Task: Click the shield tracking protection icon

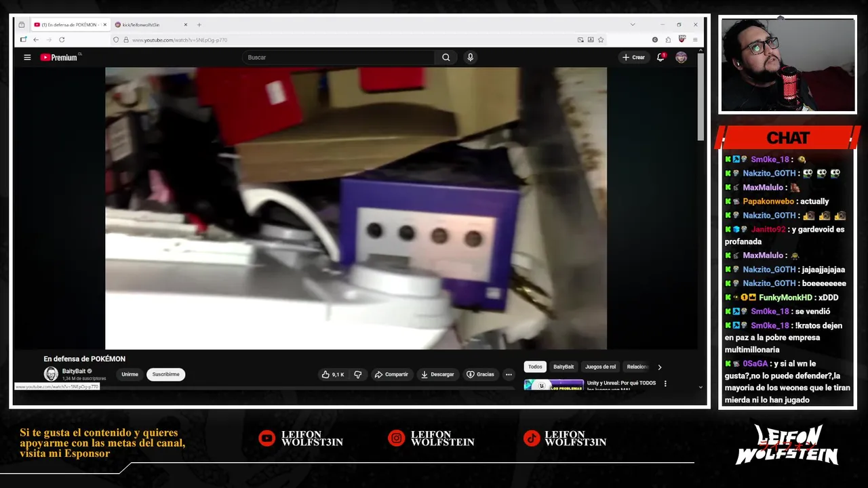Action: (x=116, y=40)
